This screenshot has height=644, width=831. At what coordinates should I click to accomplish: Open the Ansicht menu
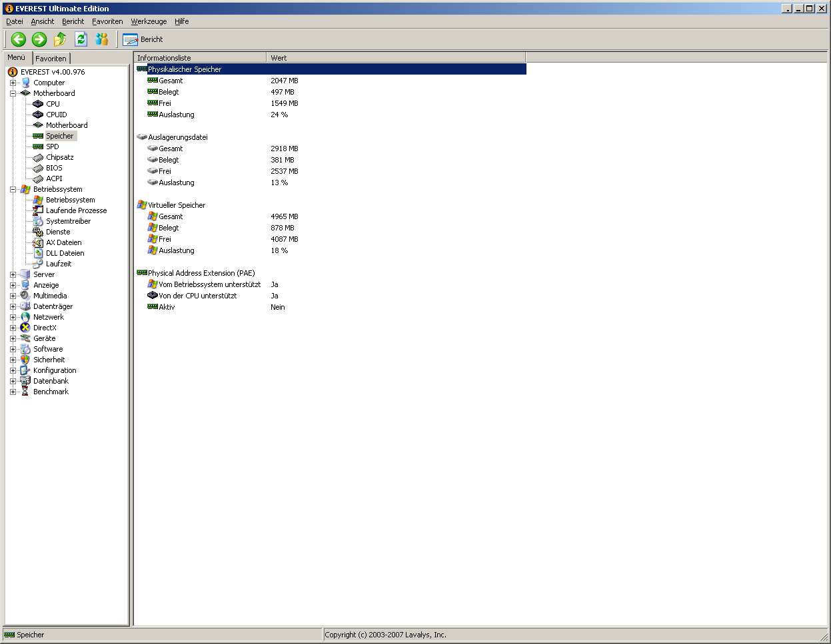pyautogui.click(x=43, y=21)
